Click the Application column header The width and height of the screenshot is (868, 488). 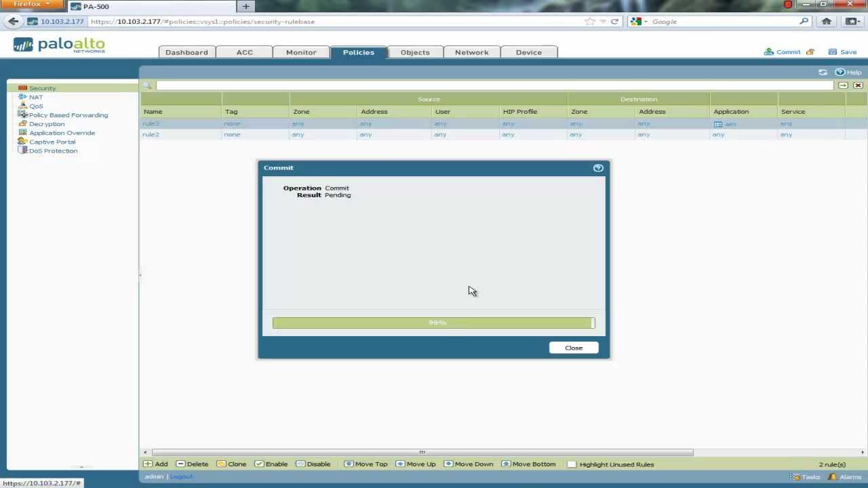[744, 111]
